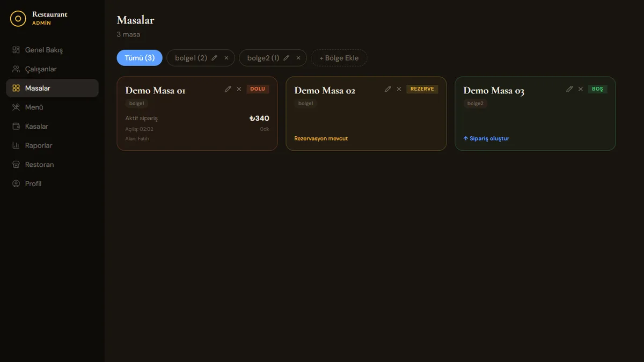Click the Profil user icon
Image resolution: width=644 pixels, height=362 pixels.
point(16,183)
